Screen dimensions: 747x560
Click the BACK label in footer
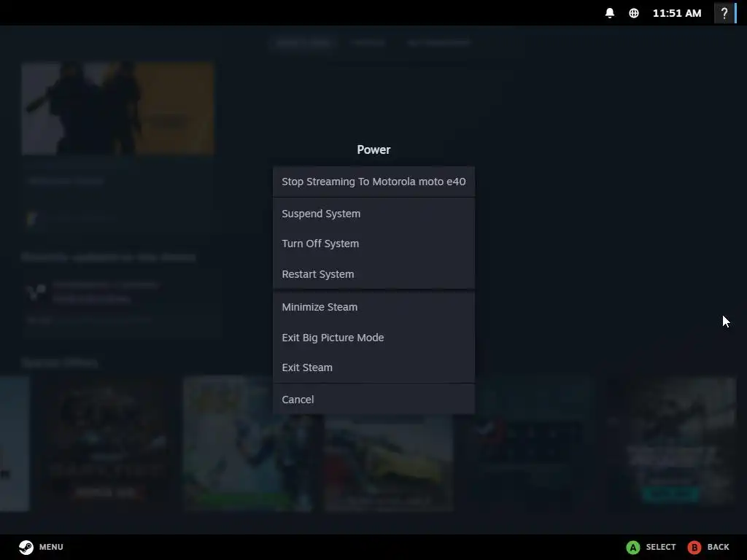pos(718,547)
